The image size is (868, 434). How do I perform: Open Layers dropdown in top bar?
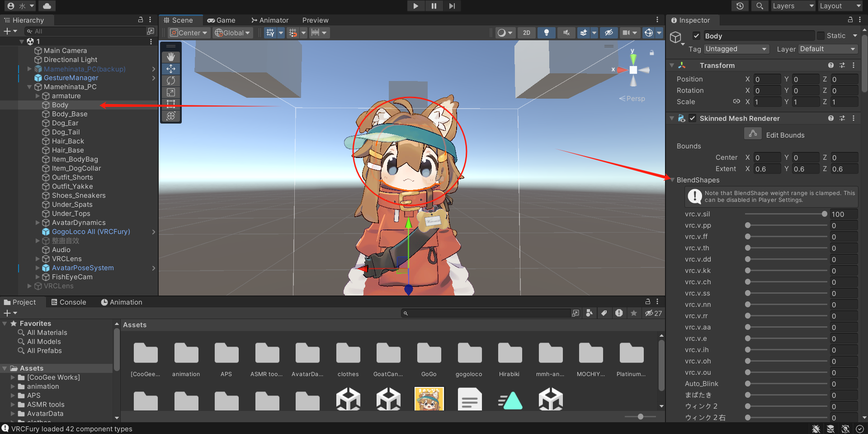(x=793, y=6)
